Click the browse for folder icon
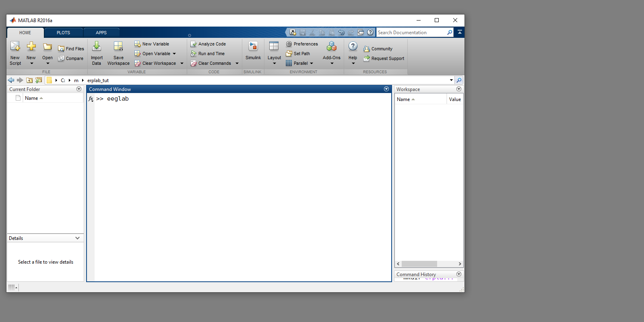644x322 pixels. pos(39,80)
